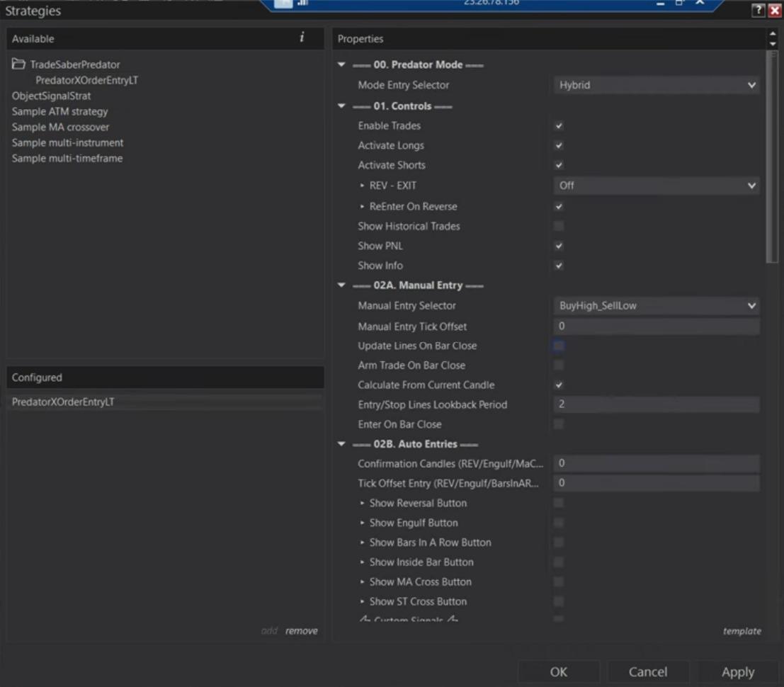
Task: Select PredatorXOrderEntryLT in Available list
Action: coord(86,80)
